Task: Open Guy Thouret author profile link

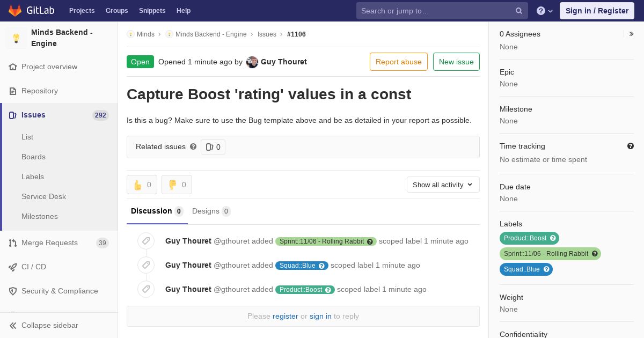Action: pyautogui.click(x=284, y=62)
